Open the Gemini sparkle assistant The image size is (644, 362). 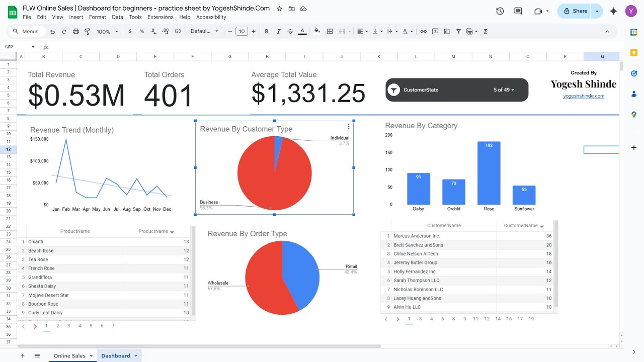[613, 11]
